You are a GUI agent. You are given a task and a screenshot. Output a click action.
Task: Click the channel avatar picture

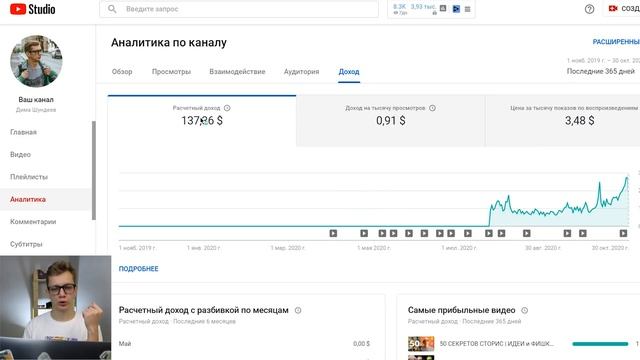(36, 61)
